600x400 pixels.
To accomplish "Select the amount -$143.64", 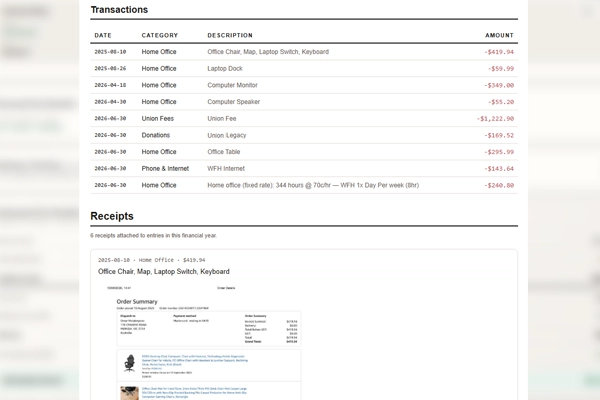I will [x=499, y=168].
